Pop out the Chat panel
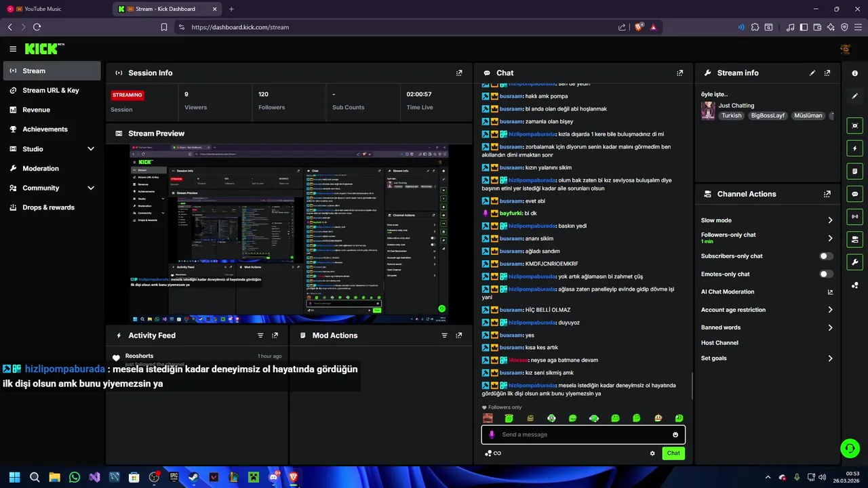Viewport: 868px width, 488px height. pyautogui.click(x=680, y=73)
